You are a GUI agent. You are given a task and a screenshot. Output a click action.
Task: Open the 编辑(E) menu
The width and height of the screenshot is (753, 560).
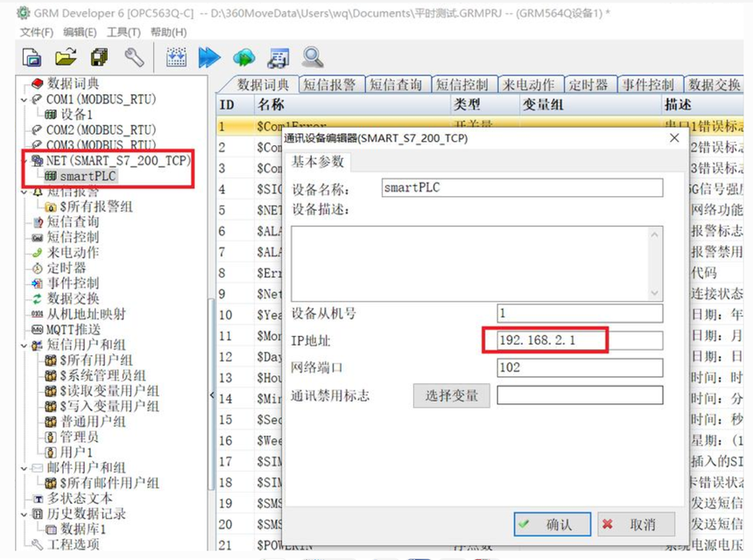pyautogui.click(x=80, y=32)
